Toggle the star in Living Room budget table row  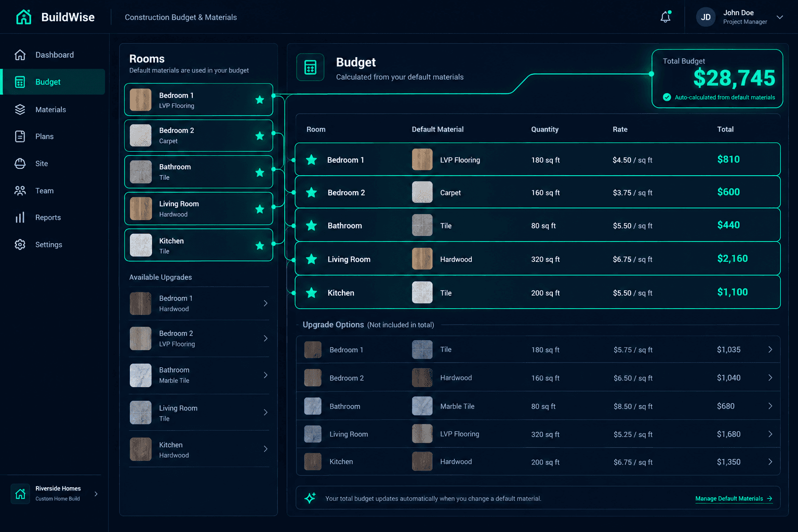click(x=312, y=259)
